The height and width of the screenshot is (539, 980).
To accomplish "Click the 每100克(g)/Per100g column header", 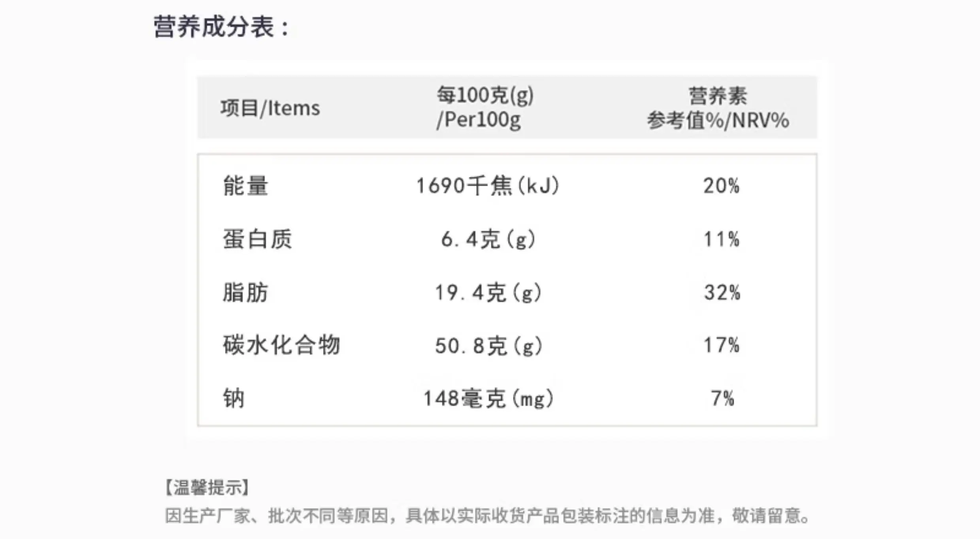I will pyautogui.click(x=485, y=107).
